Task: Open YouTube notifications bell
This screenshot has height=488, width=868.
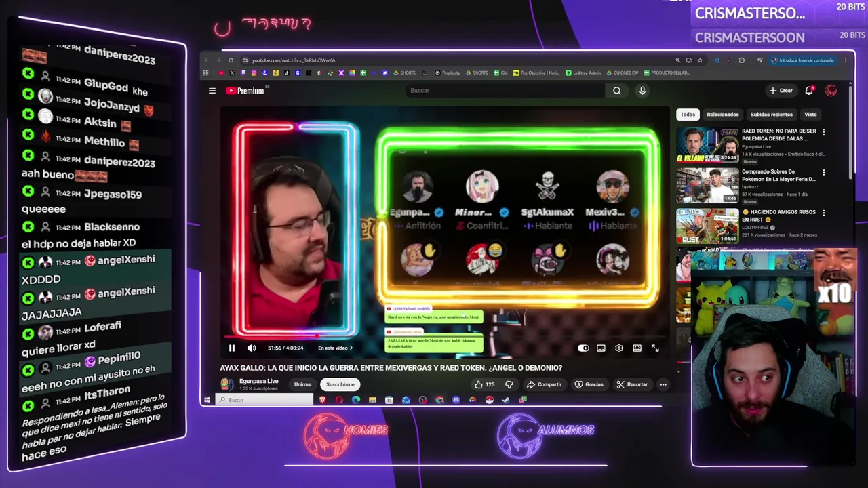Action: pyautogui.click(x=809, y=91)
